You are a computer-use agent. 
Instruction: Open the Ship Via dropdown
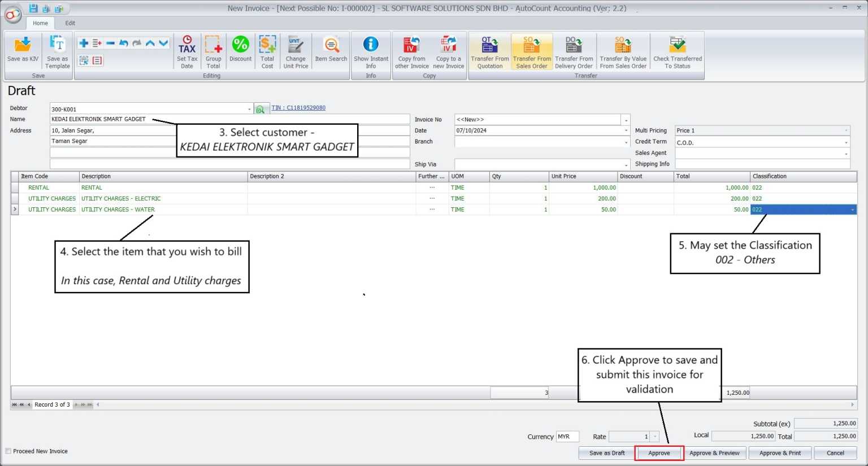pyautogui.click(x=626, y=164)
